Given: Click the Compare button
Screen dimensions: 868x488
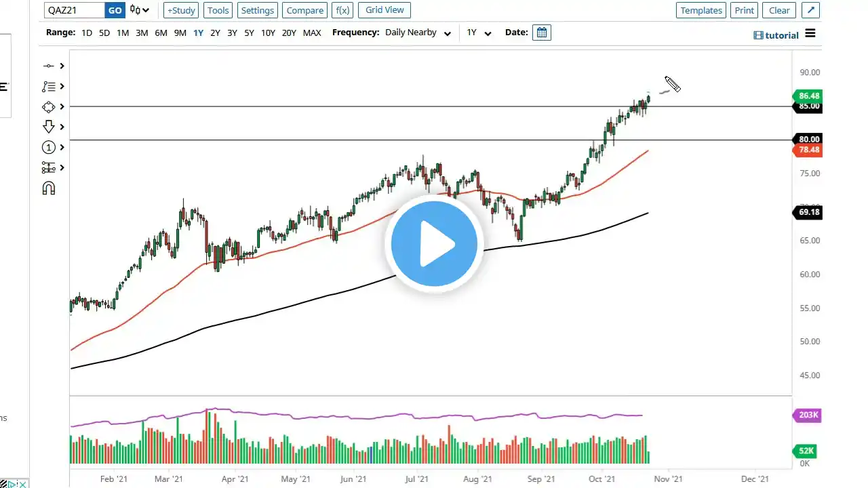Looking at the screenshot, I should (x=305, y=10).
